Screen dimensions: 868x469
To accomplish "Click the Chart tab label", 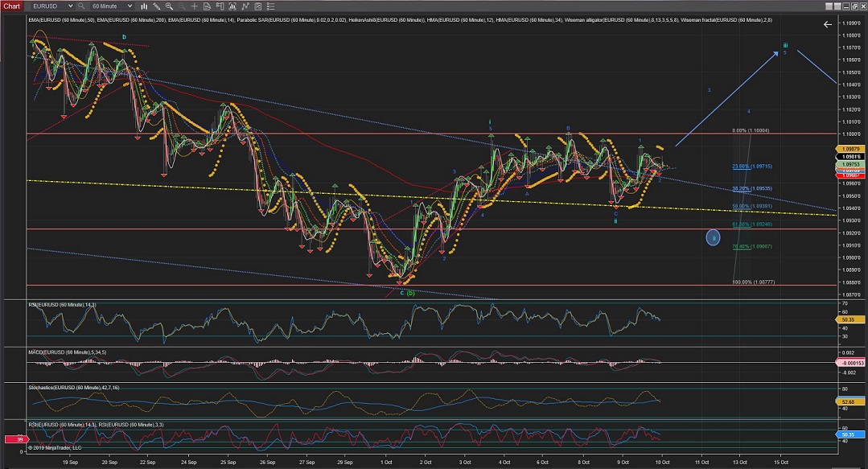I will click(11, 6).
